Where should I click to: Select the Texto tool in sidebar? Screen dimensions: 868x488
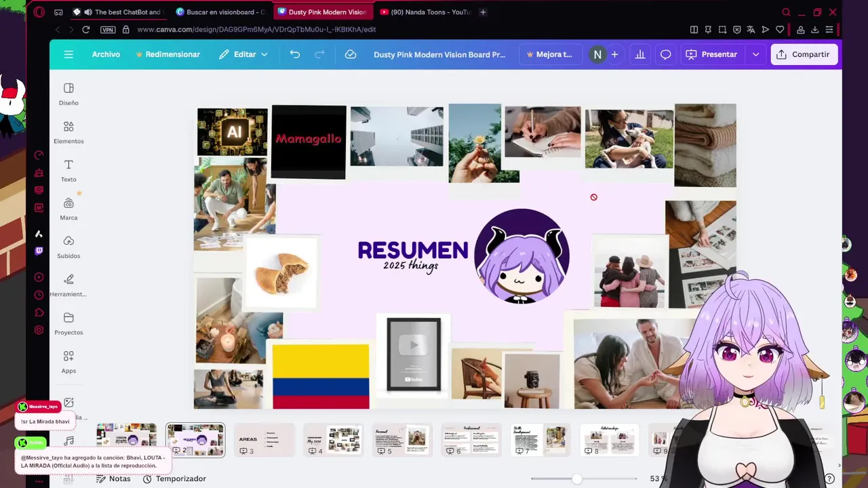pos(68,171)
